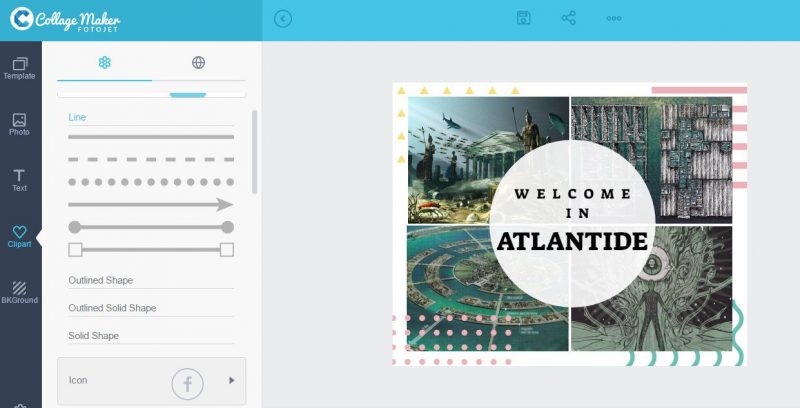Click the Collage Maker FotoJet logo
Image resolution: width=800 pixels, height=408 pixels.
pyautogui.click(x=65, y=19)
